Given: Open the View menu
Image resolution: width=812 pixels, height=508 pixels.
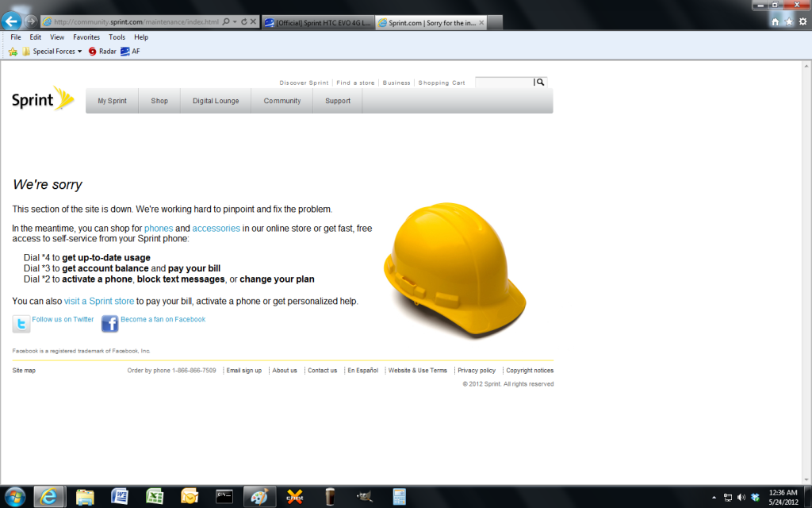Looking at the screenshot, I should tap(57, 37).
